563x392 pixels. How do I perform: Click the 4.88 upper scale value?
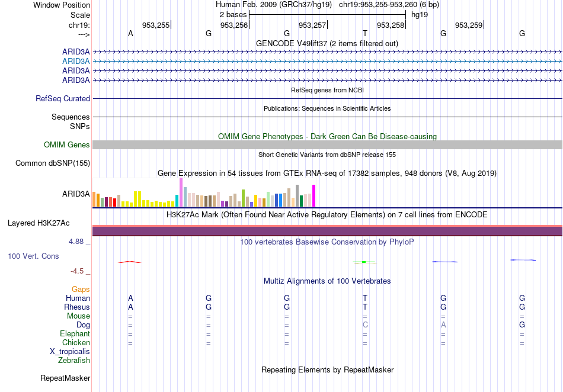click(x=76, y=242)
